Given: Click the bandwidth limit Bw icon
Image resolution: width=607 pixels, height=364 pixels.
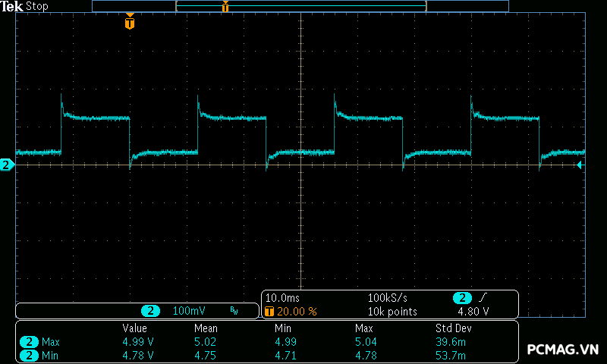Looking at the screenshot, I should [234, 311].
